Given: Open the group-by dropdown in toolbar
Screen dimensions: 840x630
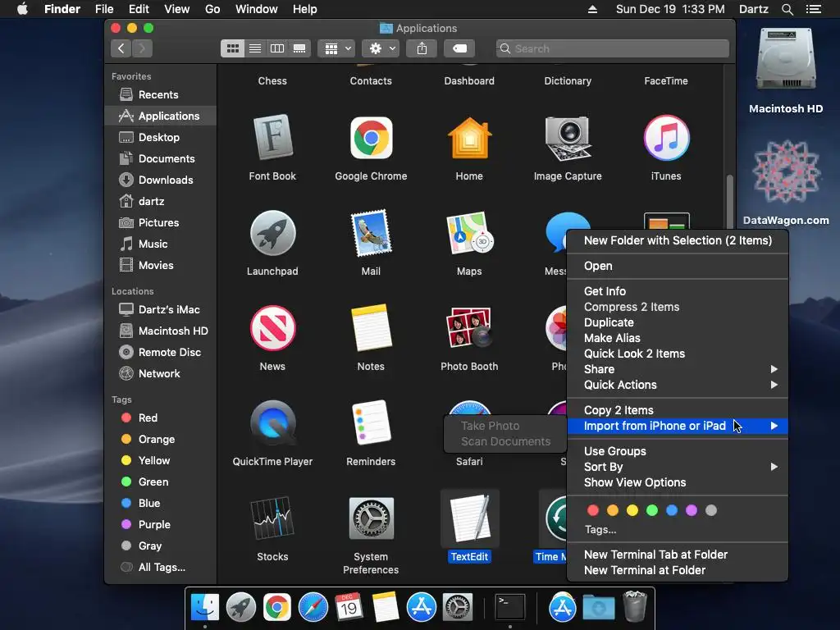Looking at the screenshot, I should coord(336,48).
